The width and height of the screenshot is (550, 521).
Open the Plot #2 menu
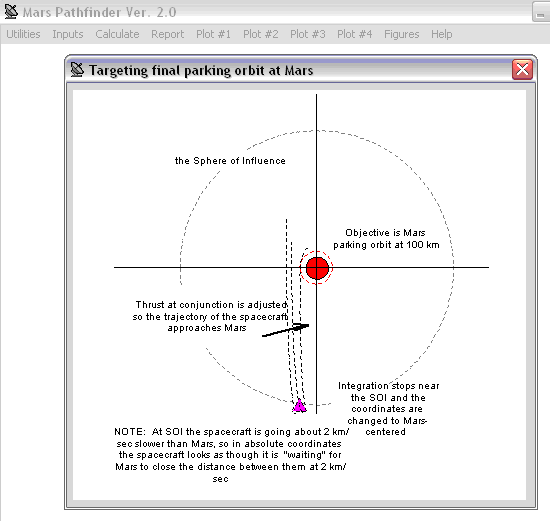click(x=261, y=34)
